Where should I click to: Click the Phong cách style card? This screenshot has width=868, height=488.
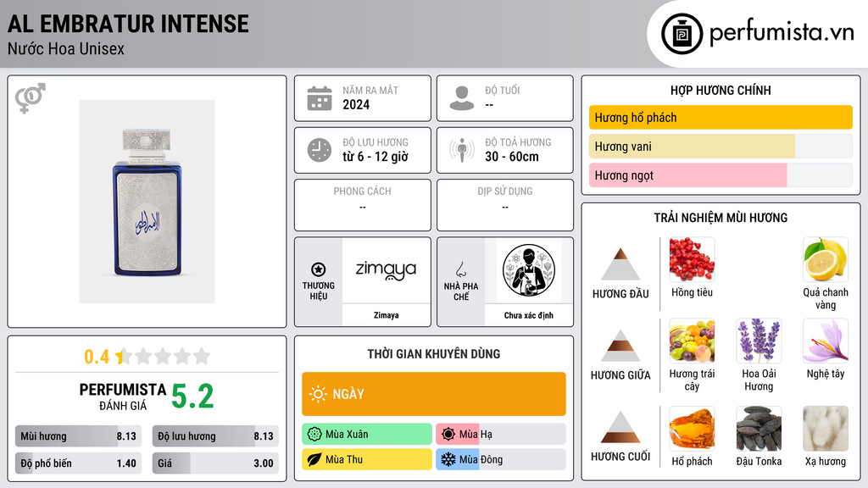[x=363, y=205]
